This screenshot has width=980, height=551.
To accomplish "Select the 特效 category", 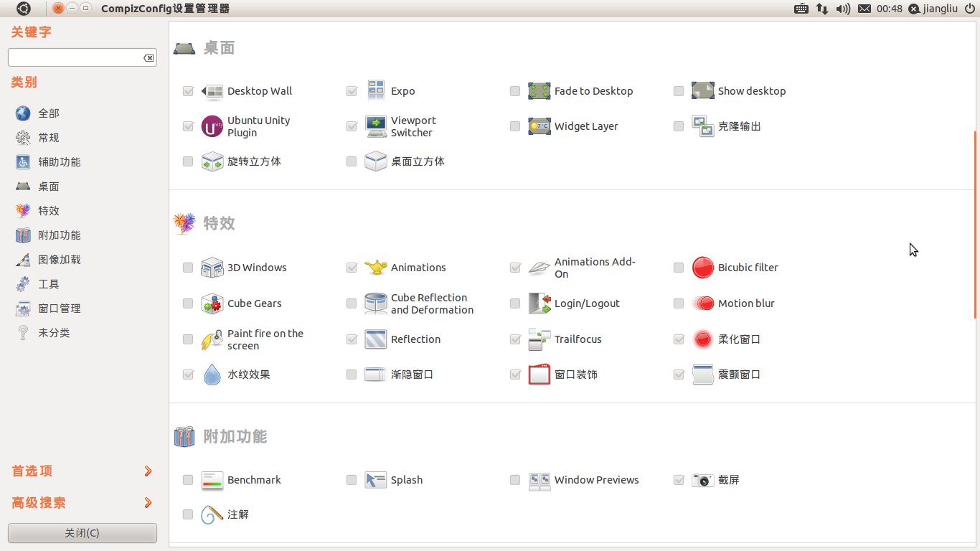I will (x=49, y=211).
